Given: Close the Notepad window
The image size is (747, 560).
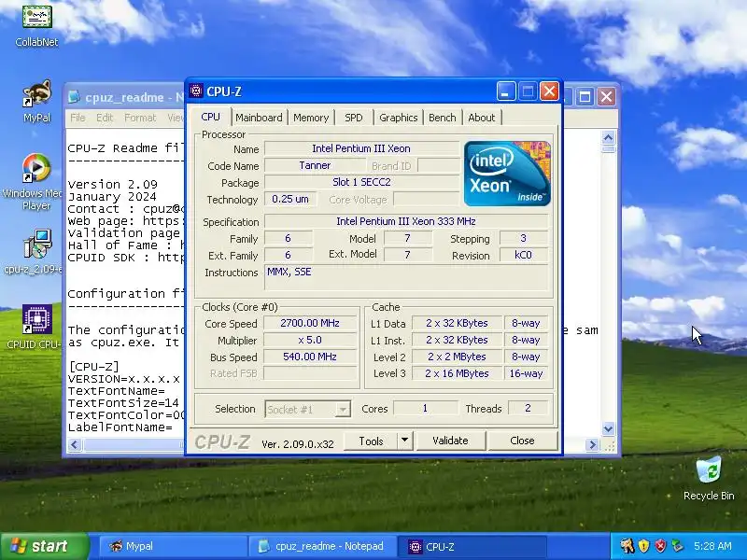Looking at the screenshot, I should coord(606,97).
